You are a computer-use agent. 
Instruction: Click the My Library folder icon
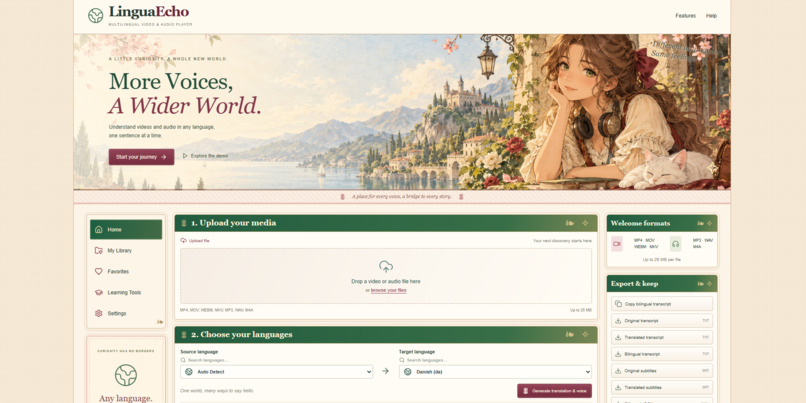[x=99, y=250]
